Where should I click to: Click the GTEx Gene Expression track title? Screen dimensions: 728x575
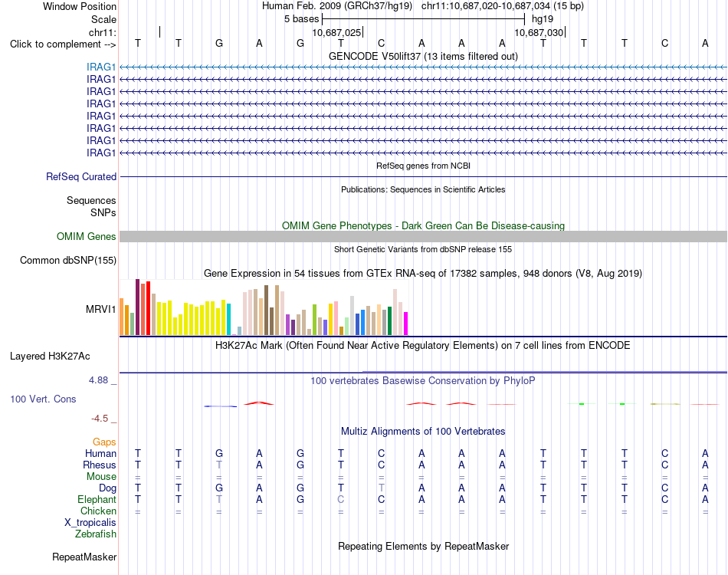pyautogui.click(x=423, y=273)
